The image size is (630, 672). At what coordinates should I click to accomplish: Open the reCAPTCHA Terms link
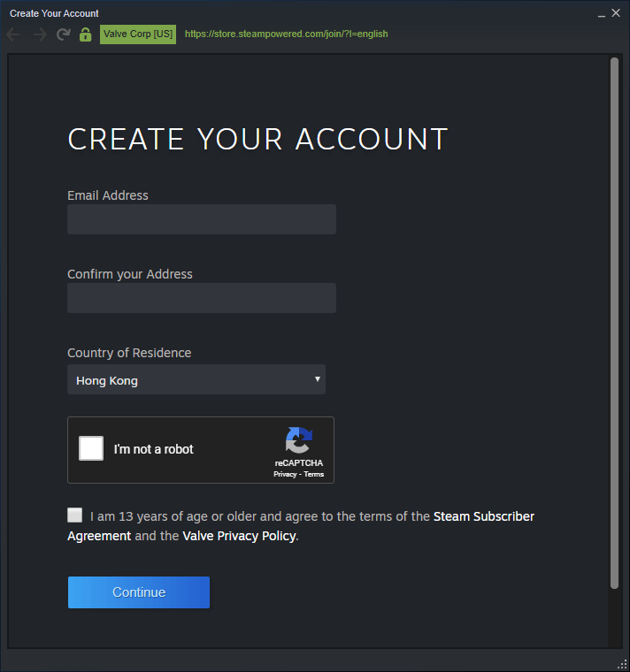click(314, 475)
